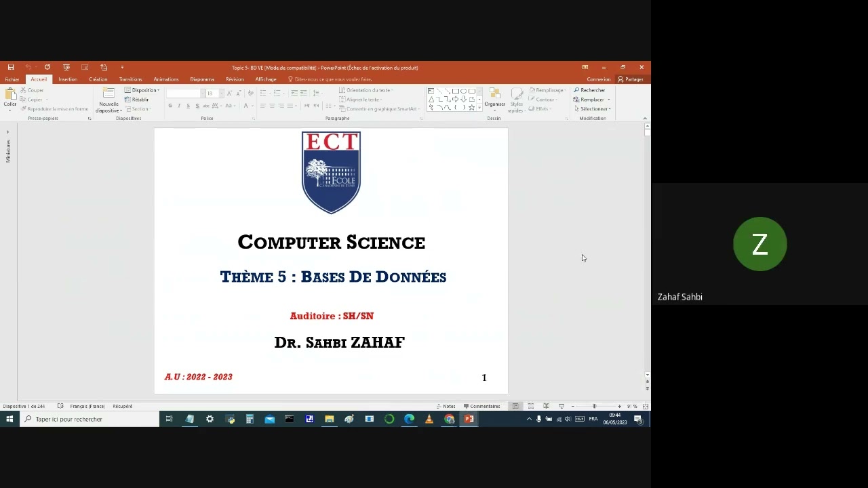Click the taskbar clock showing 09:44
This screenshot has height=488, width=868.
point(615,419)
